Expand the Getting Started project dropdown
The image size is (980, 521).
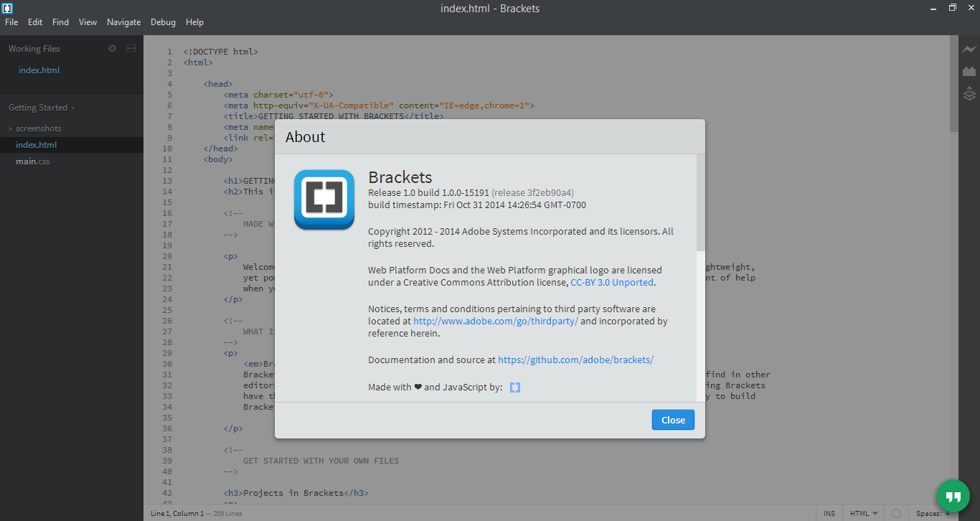tap(42, 108)
